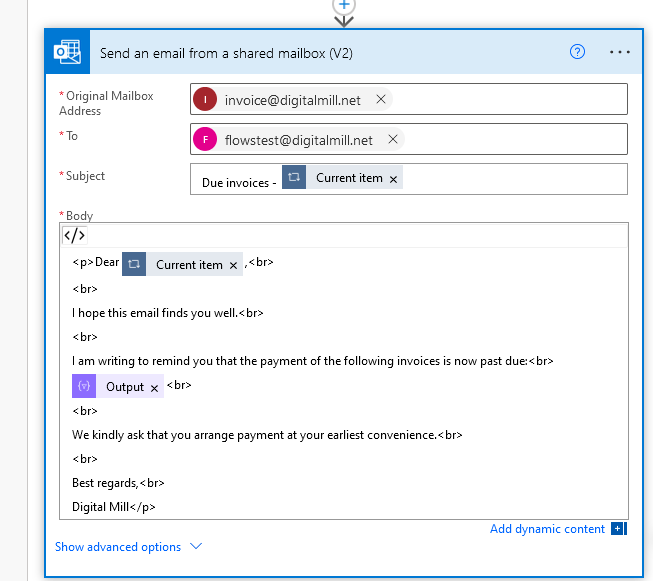653x581 pixels.
Task: Show advanced options link
Action: [118, 546]
